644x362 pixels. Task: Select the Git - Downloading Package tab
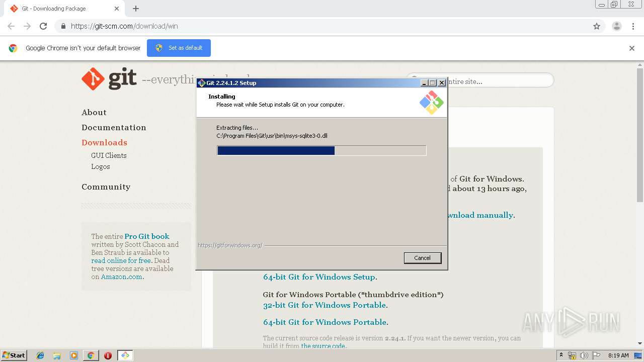pyautogui.click(x=63, y=9)
